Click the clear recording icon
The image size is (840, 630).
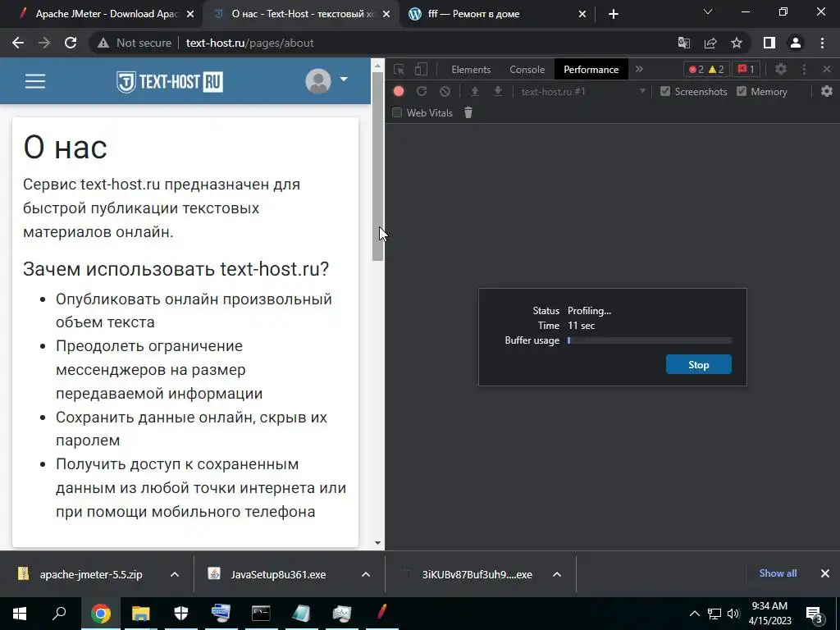(x=445, y=92)
